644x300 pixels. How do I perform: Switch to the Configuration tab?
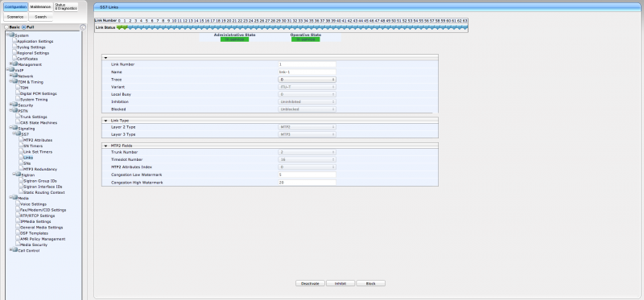[16, 7]
